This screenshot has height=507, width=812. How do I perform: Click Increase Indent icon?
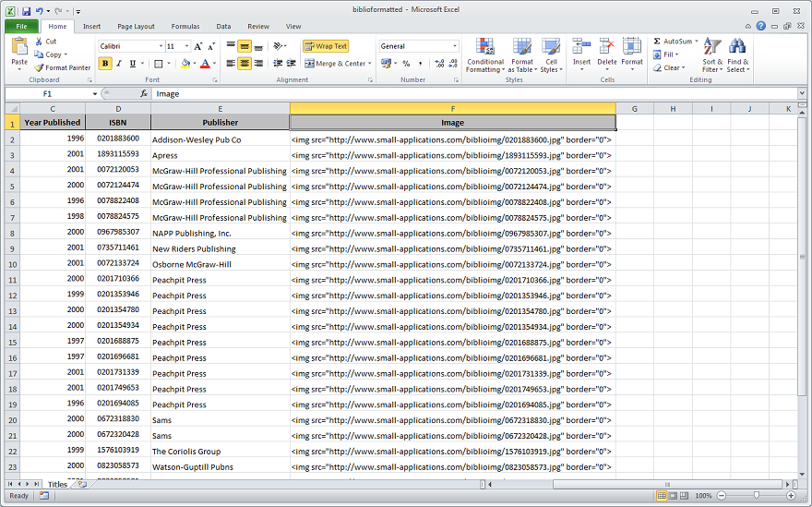coord(292,63)
